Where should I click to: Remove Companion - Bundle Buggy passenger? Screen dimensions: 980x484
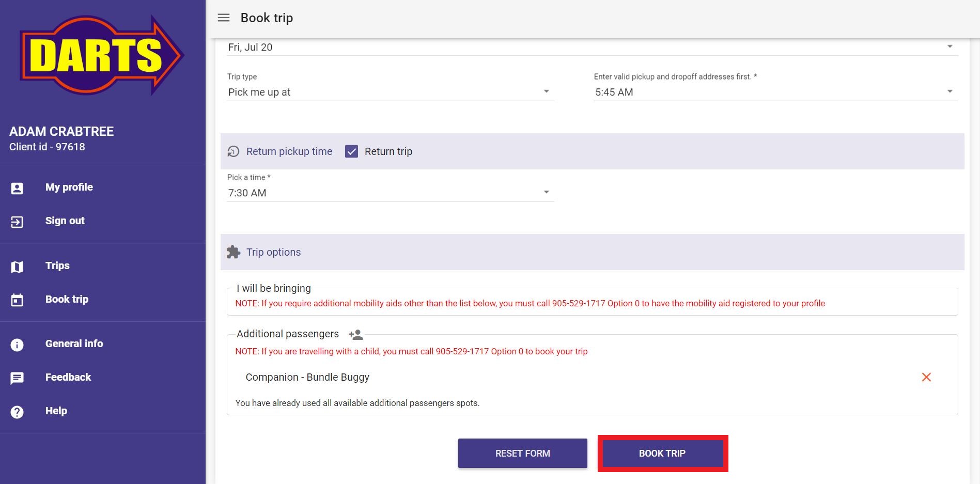pos(926,377)
